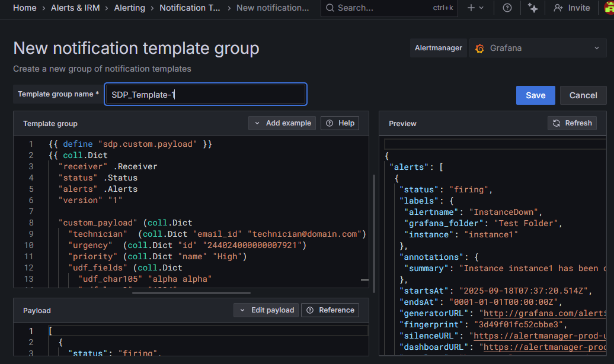Cancel creating the template group
The image size is (614, 364).
tap(583, 95)
